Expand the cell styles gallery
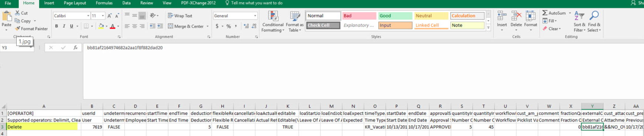 (488, 27)
